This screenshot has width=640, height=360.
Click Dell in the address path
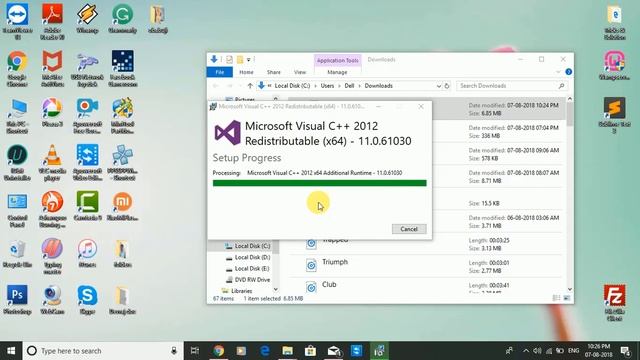point(349,86)
